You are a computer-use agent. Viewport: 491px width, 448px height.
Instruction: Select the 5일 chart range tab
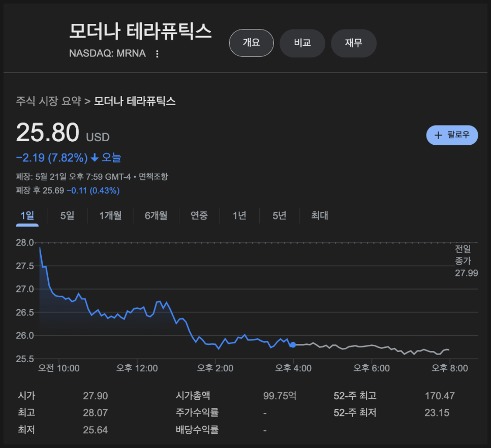pos(67,215)
